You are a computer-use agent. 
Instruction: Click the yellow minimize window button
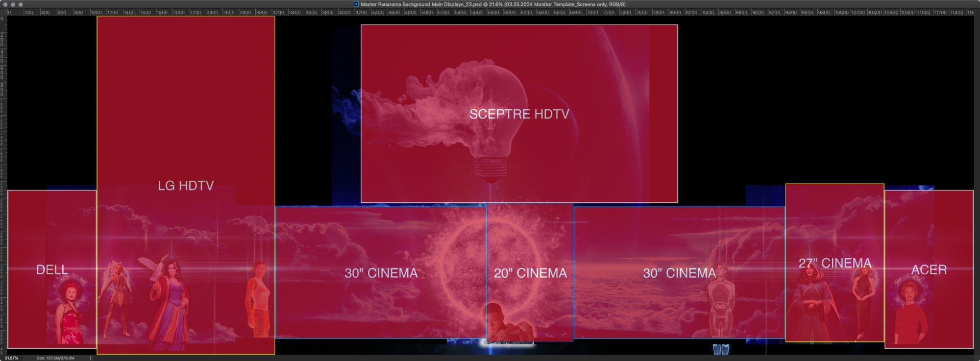13,4
